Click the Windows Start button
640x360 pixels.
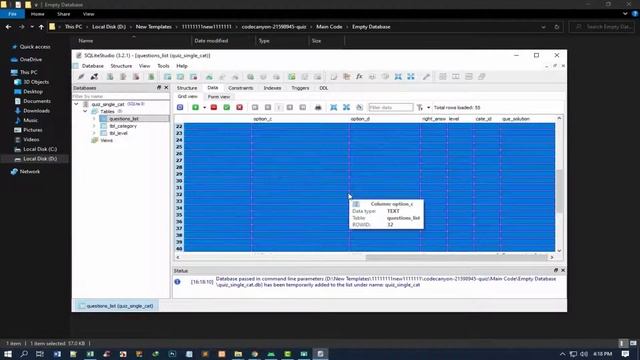coord(8,354)
